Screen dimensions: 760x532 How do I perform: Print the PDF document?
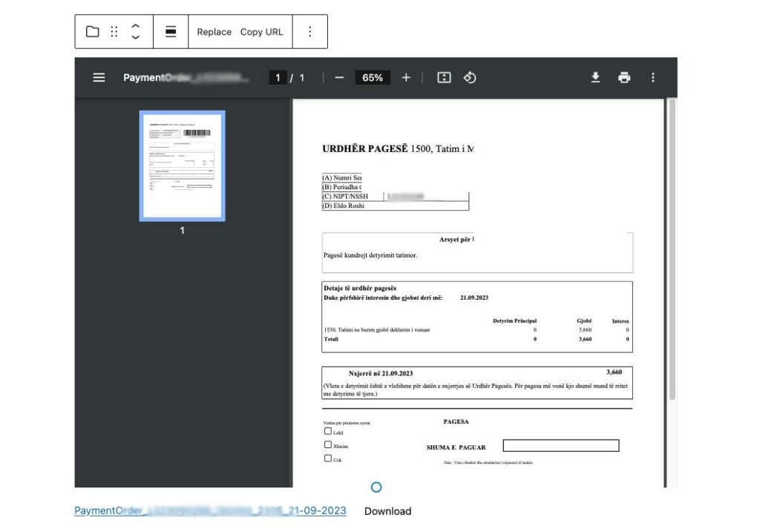coord(623,77)
